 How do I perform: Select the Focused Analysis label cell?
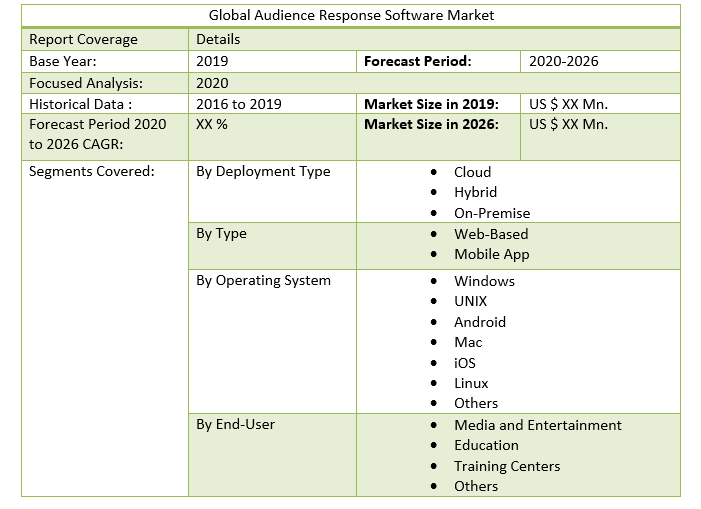click(86, 83)
